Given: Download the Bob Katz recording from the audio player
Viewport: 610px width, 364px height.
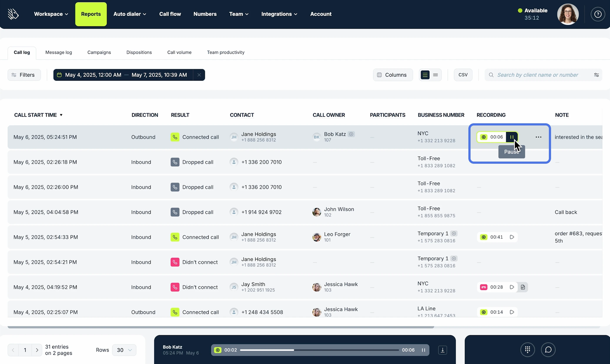Looking at the screenshot, I should [442, 350].
